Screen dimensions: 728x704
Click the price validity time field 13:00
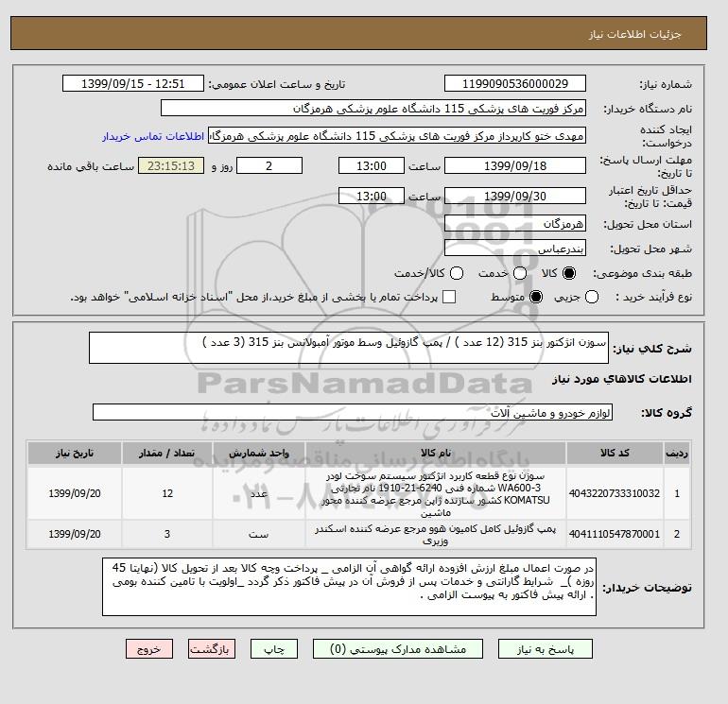point(372,196)
